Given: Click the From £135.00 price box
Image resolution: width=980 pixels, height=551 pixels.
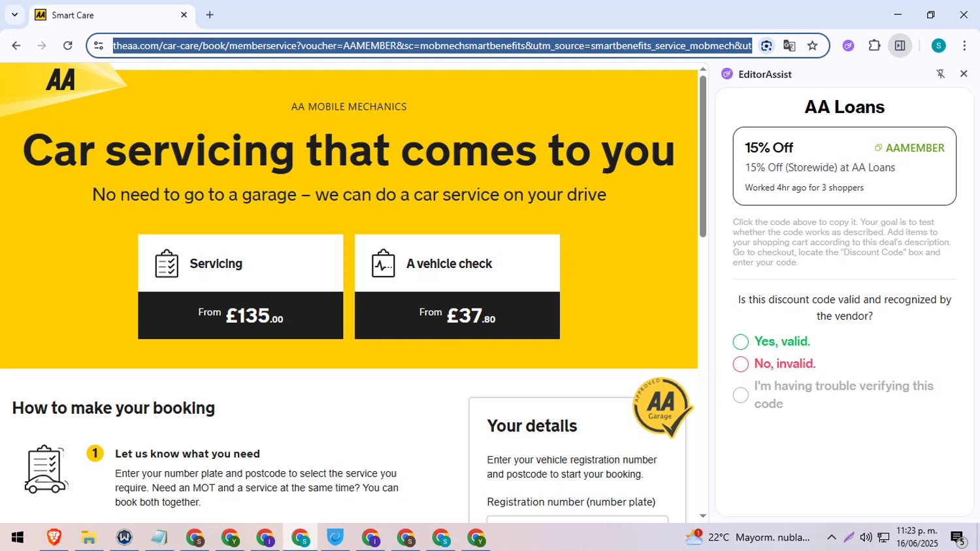Looking at the screenshot, I should 240,315.
